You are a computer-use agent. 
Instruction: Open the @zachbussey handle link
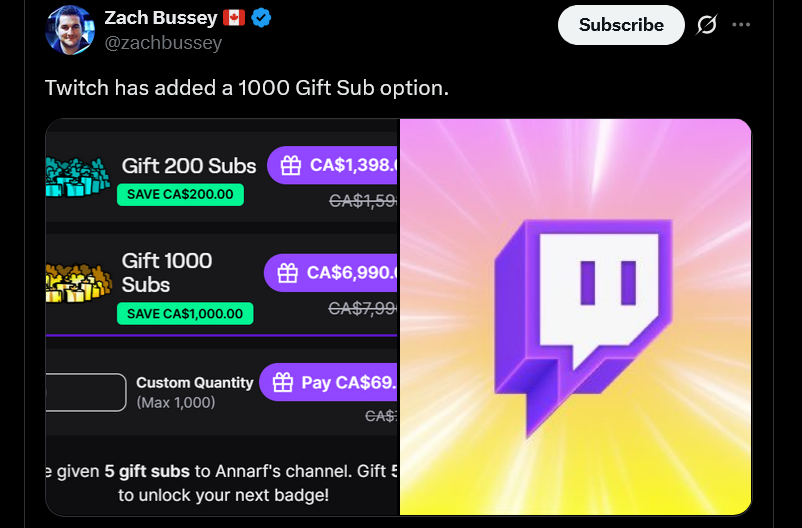163,42
